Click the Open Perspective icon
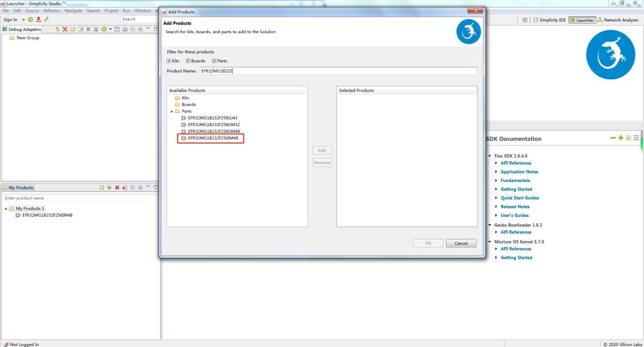Viewport: 644px width, 347px height. 525,20
